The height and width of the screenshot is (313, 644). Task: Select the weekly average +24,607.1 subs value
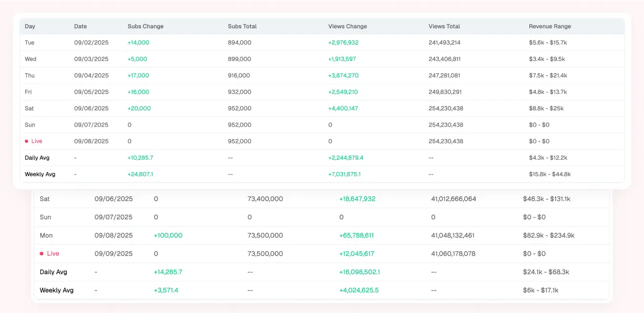tap(140, 174)
